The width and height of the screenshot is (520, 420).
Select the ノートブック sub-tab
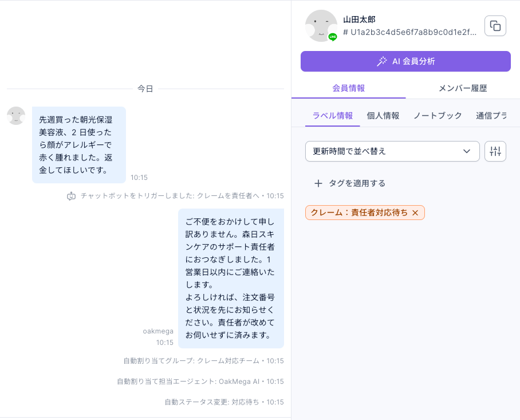coord(438,116)
